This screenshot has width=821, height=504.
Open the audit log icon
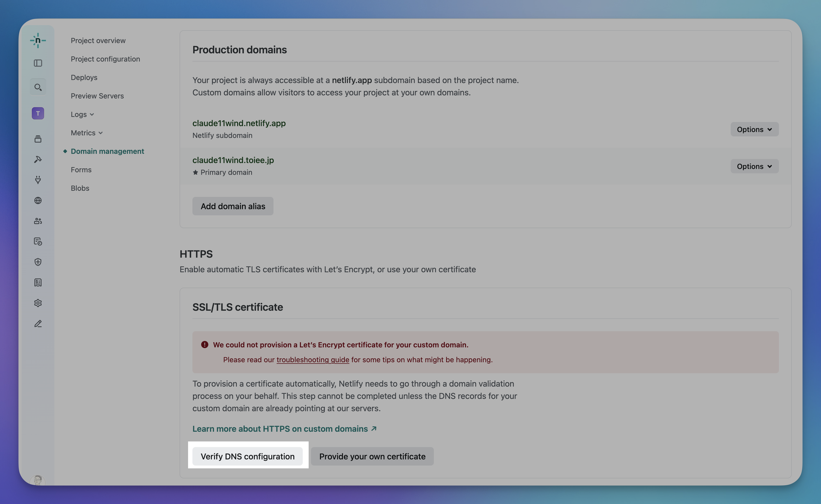tap(38, 241)
